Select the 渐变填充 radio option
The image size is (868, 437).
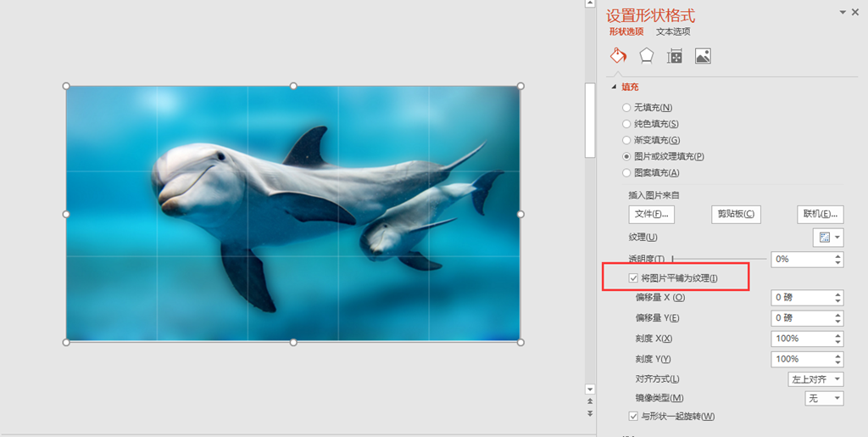[626, 140]
